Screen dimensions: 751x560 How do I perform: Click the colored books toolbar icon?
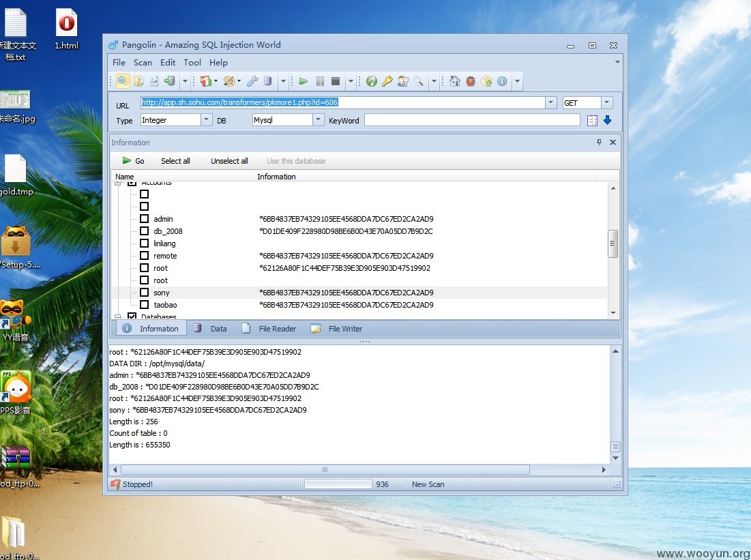[x=205, y=81]
